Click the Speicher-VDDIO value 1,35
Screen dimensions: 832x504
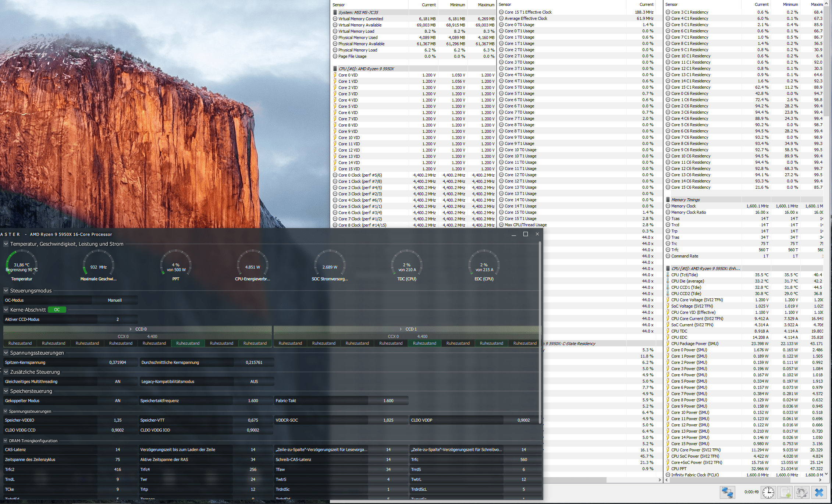[118, 420]
